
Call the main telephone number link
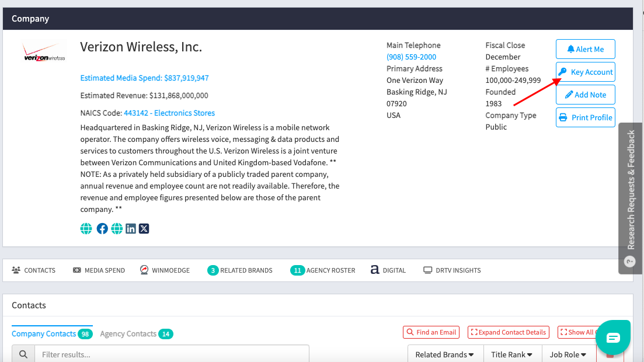tap(411, 57)
